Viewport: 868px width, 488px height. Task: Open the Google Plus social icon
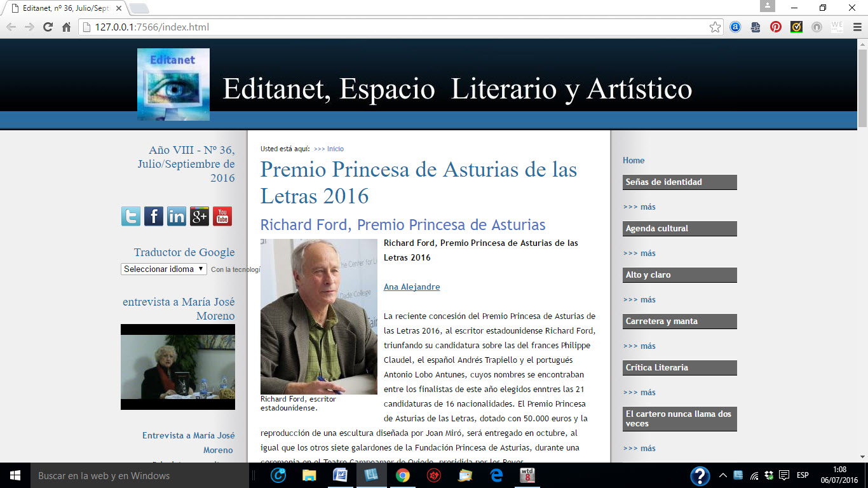click(x=200, y=216)
